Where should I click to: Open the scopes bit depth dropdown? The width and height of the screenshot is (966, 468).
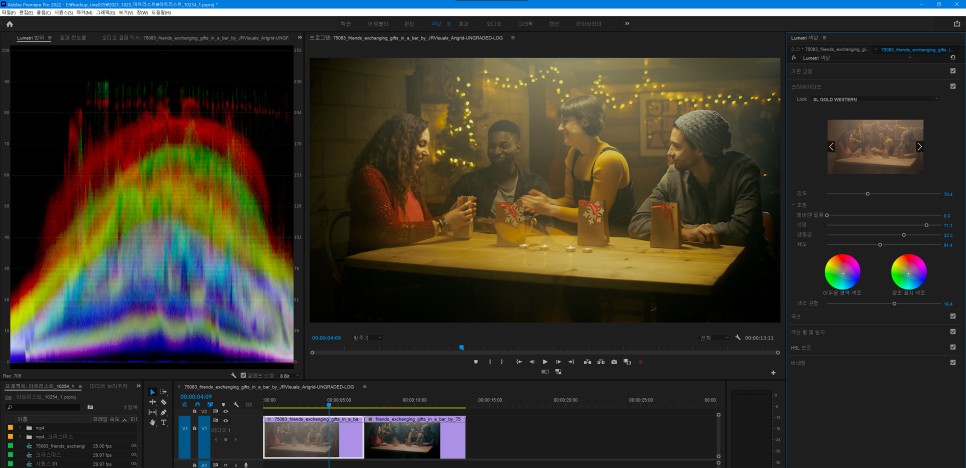point(288,375)
